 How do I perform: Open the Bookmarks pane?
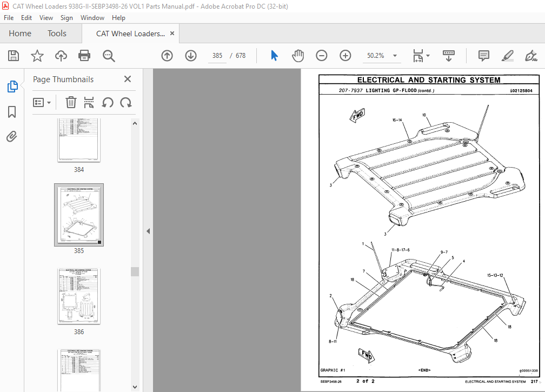pos(12,112)
